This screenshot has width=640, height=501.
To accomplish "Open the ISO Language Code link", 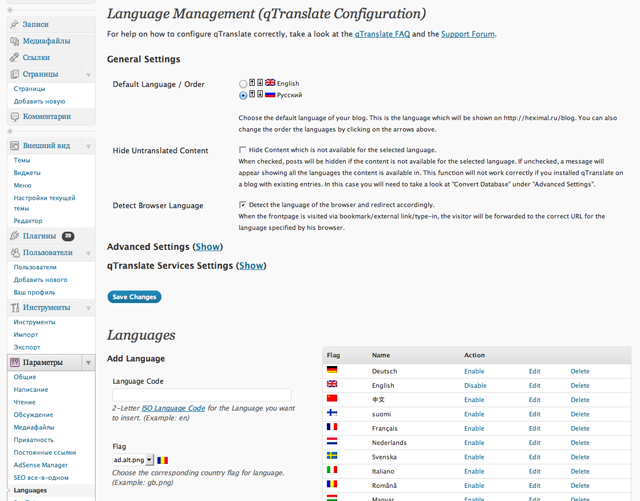I will (x=173, y=408).
